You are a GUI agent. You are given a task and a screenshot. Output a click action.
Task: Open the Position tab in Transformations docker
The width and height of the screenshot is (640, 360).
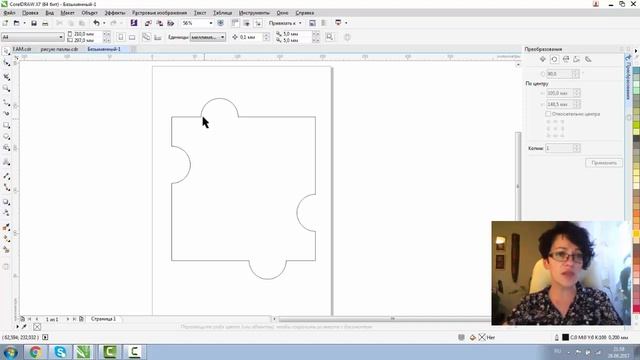click(x=543, y=59)
